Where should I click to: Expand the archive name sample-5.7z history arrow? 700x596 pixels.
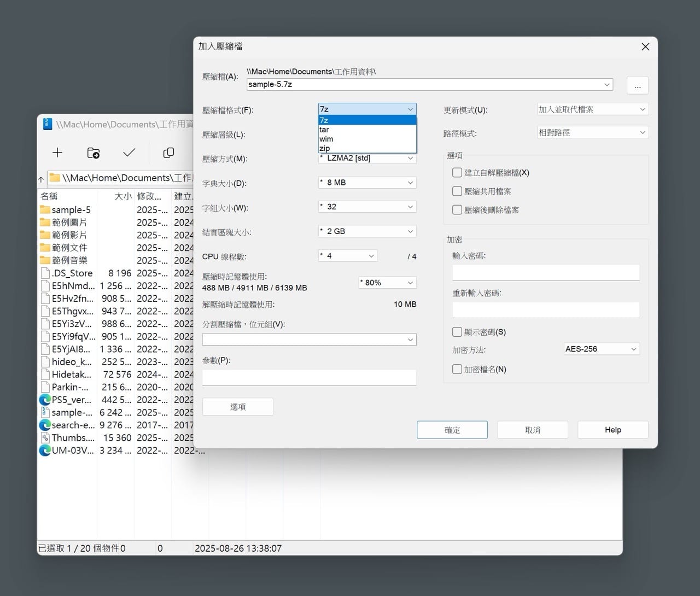pyautogui.click(x=606, y=84)
